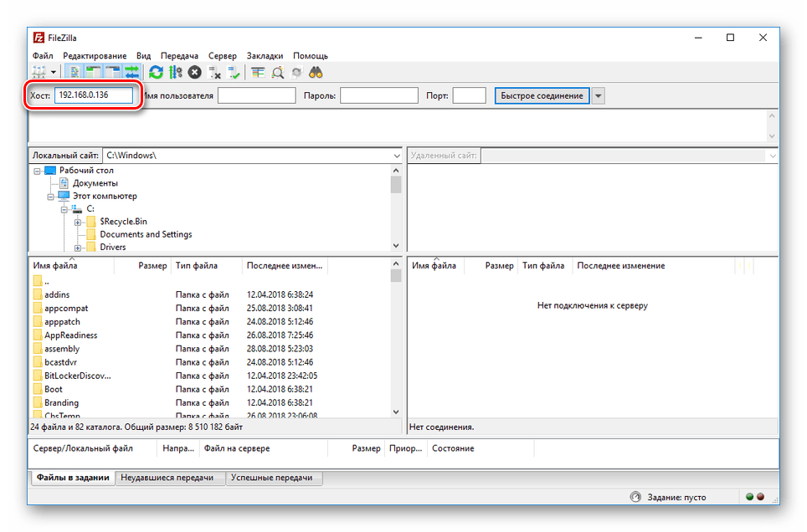
Task: Collapse the C: drive tree node
Action: pyautogui.click(x=64, y=209)
